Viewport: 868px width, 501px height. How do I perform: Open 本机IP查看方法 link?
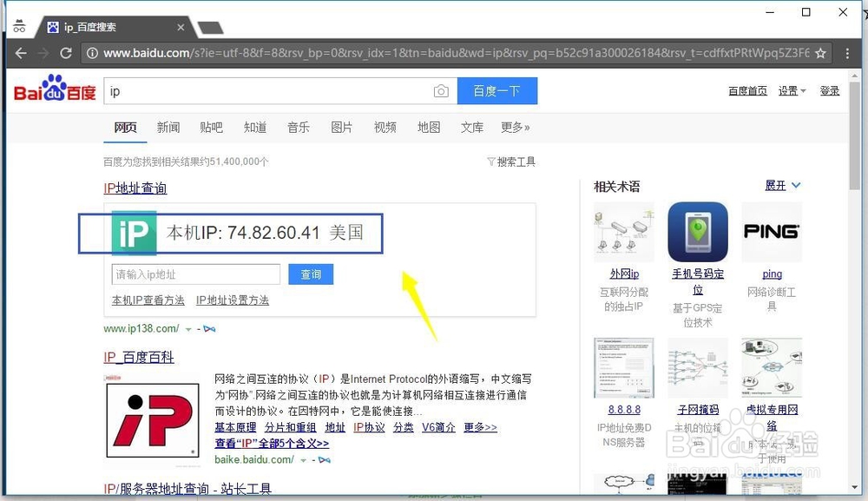(x=148, y=300)
